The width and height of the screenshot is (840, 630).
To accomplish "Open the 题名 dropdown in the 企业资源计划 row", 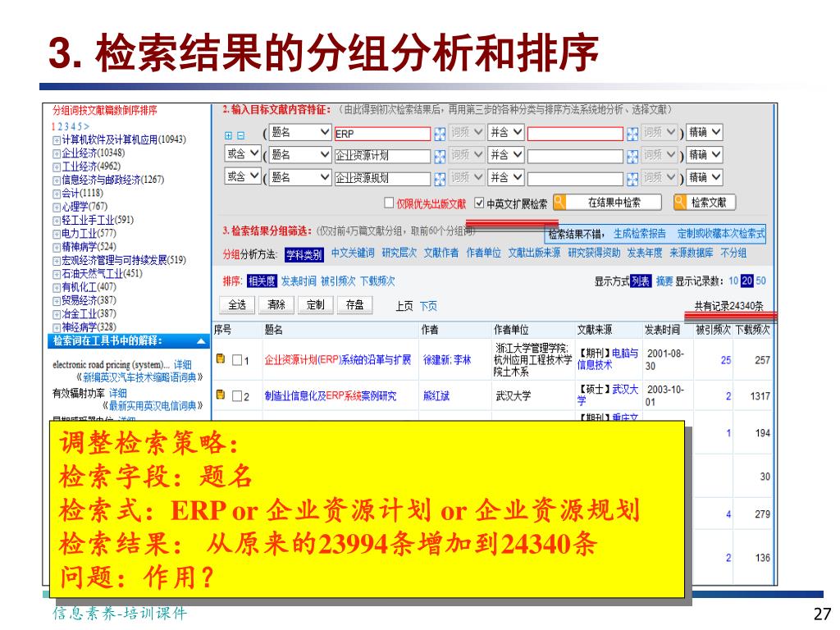I will pyautogui.click(x=299, y=155).
